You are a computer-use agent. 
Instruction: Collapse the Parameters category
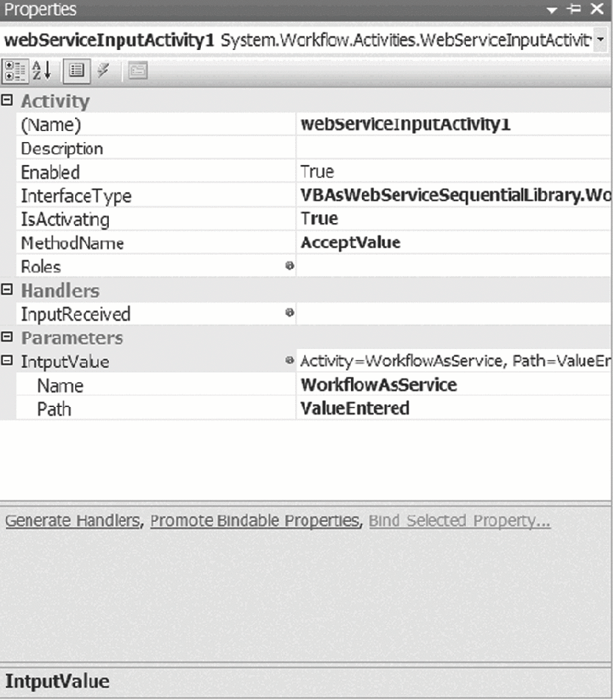point(7,337)
